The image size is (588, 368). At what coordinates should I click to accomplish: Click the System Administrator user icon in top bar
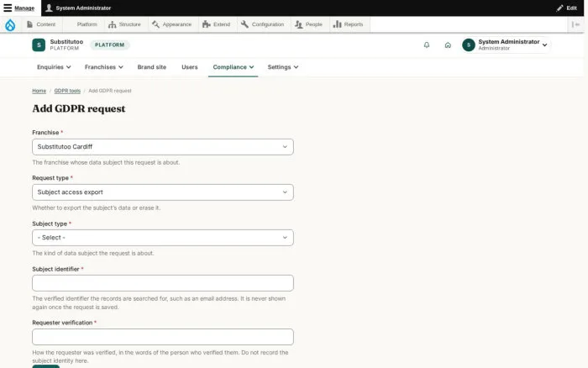coord(49,8)
